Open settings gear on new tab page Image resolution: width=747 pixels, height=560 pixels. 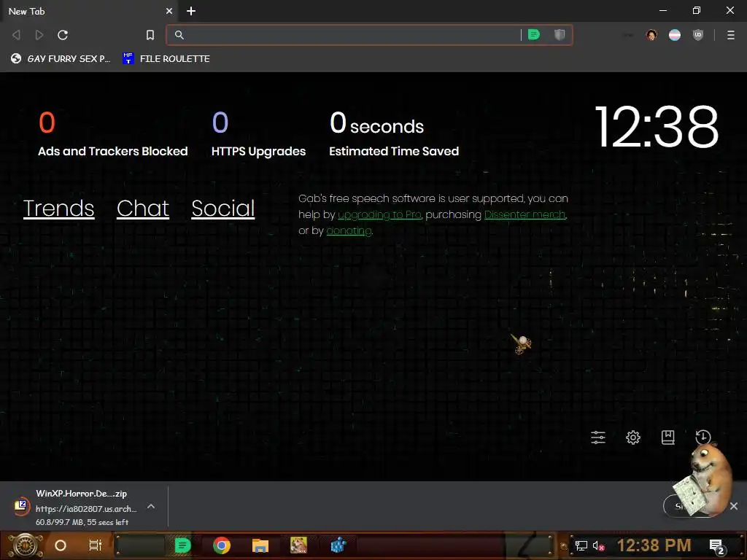pyautogui.click(x=633, y=437)
